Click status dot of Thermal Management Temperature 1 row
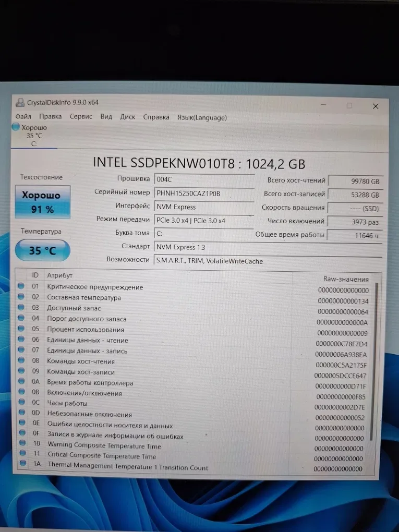Screen dimensions: 399x532 23,463
